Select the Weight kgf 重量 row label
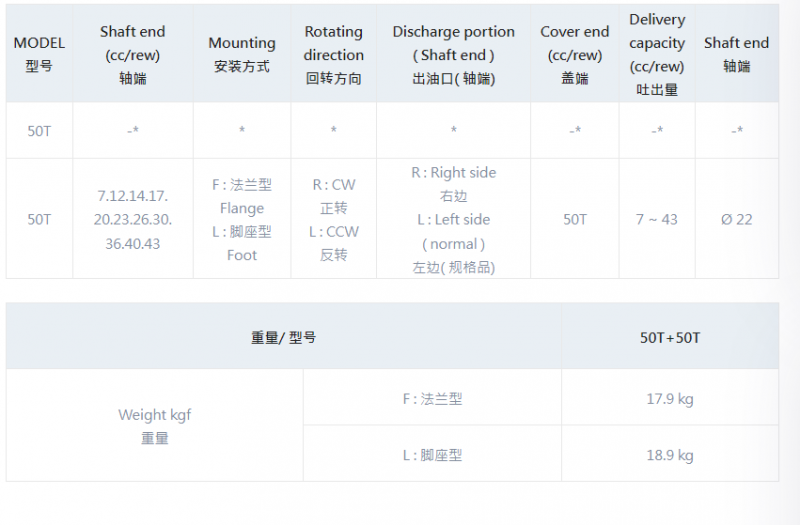Viewport: 800px width, 525px height. [x=155, y=426]
